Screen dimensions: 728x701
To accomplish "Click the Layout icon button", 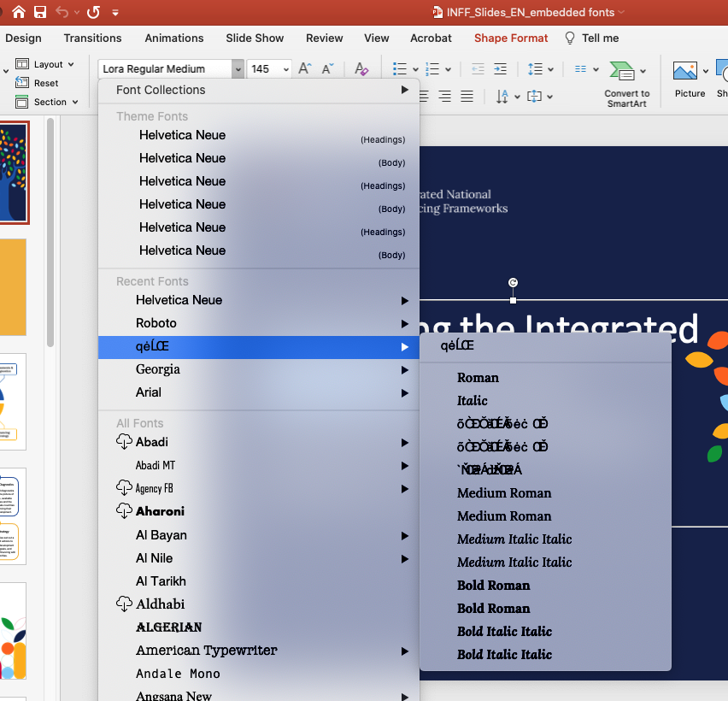I will coord(22,63).
